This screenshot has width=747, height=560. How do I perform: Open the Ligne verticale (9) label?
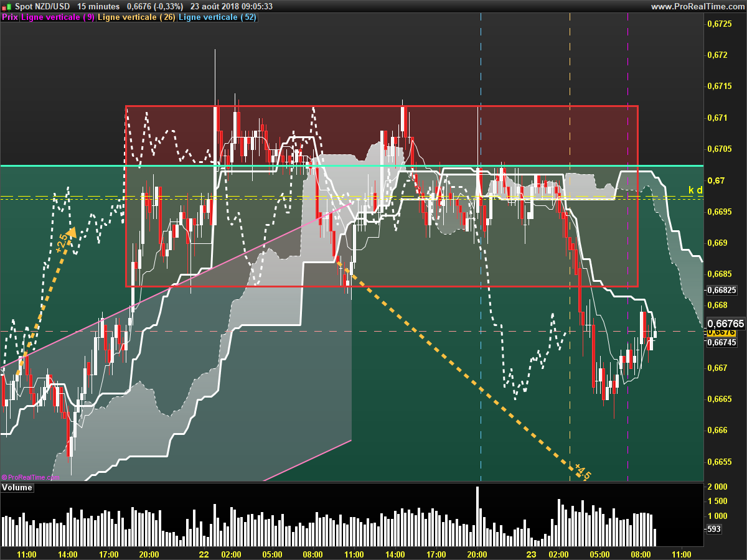point(58,17)
